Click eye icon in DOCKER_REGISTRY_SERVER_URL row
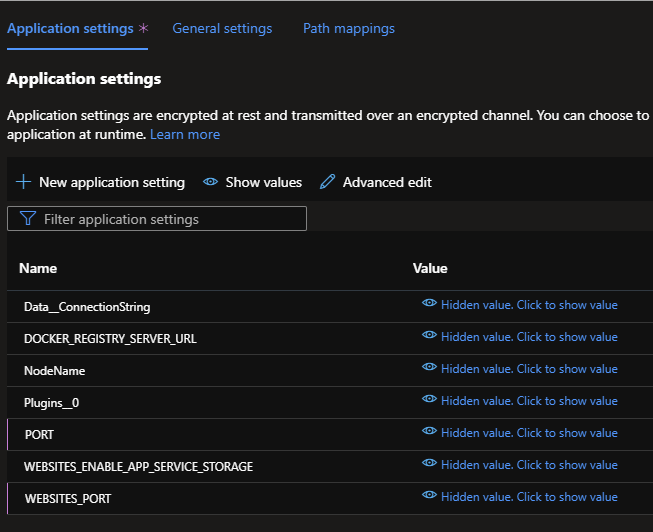Image resolution: width=653 pixels, height=532 pixels. coord(429,336)
